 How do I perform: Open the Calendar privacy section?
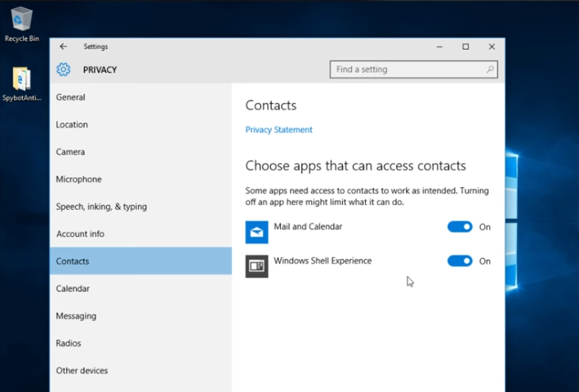point(140,288)
